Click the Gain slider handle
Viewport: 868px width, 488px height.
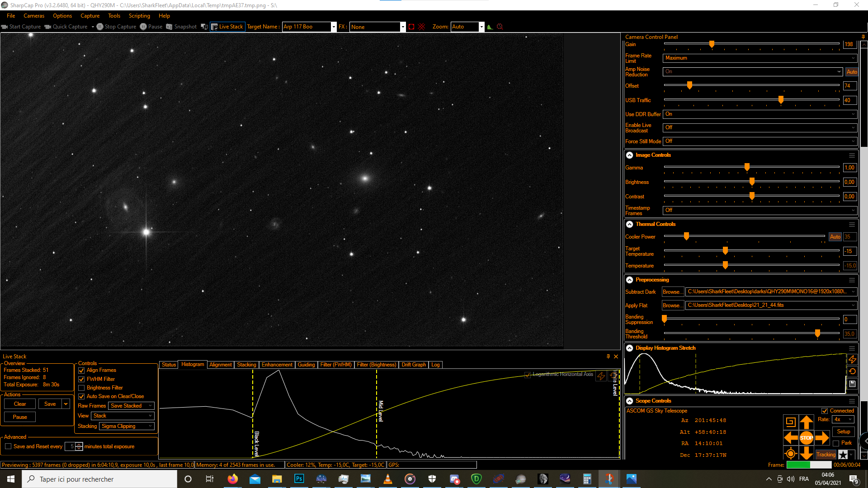click(712, 44)
